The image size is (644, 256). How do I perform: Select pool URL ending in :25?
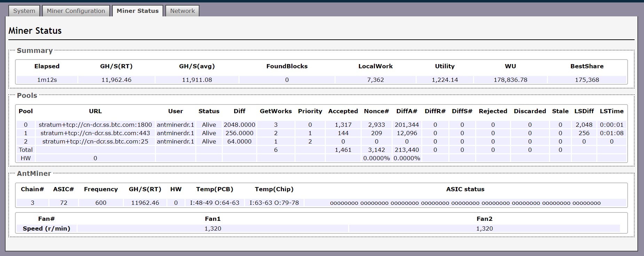[95, 141]
